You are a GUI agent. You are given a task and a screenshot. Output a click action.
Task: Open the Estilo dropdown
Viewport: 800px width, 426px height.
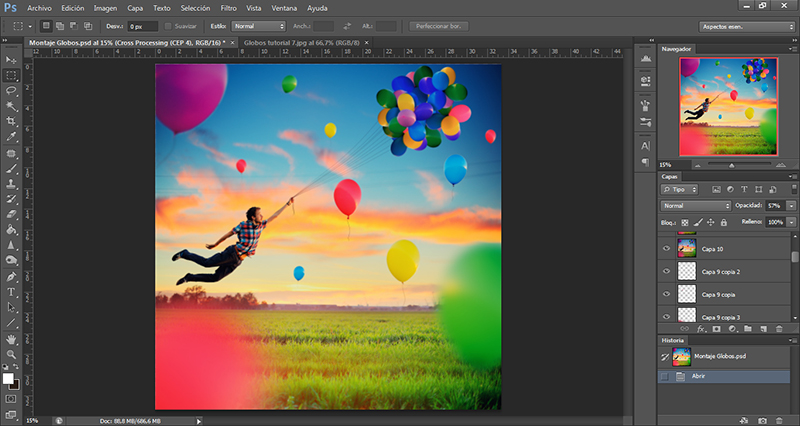point(258,26)
